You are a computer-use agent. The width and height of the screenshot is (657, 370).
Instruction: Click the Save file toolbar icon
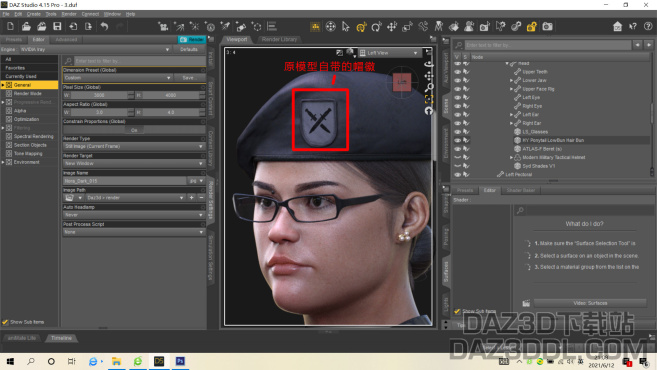(x=57, y=26)
